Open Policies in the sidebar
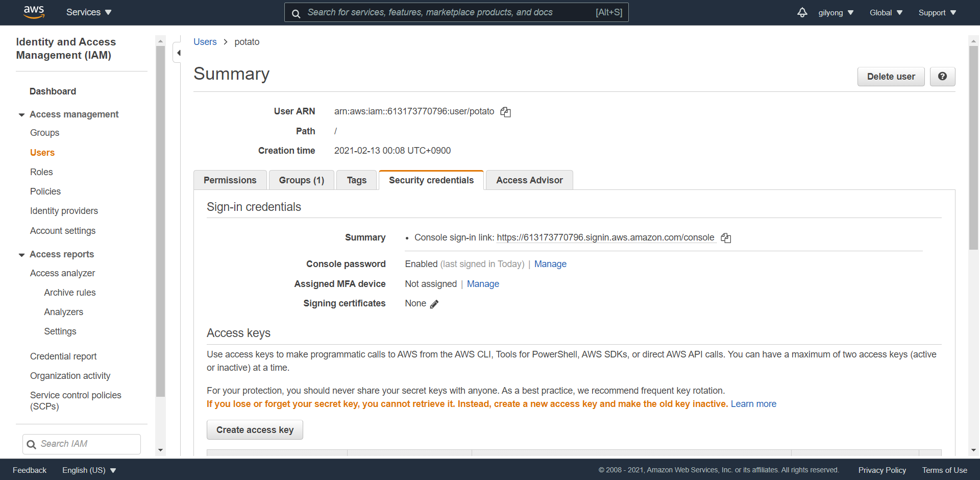This screenshot has height=480, width=980. point(45,191)
